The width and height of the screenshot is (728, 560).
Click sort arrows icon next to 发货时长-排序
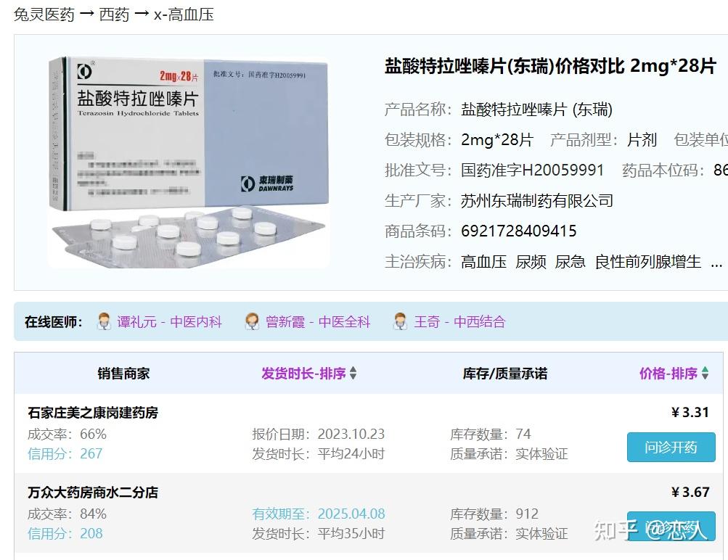(x=353, y=373)
